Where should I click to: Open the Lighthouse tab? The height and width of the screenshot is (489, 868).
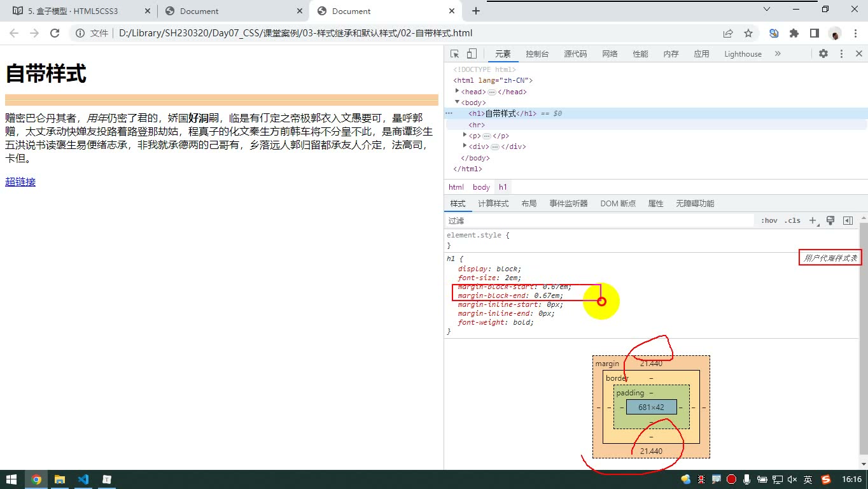point(743,54)
